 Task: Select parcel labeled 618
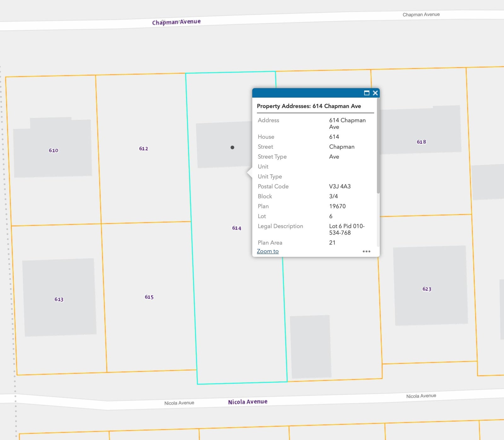click(421, 142)
